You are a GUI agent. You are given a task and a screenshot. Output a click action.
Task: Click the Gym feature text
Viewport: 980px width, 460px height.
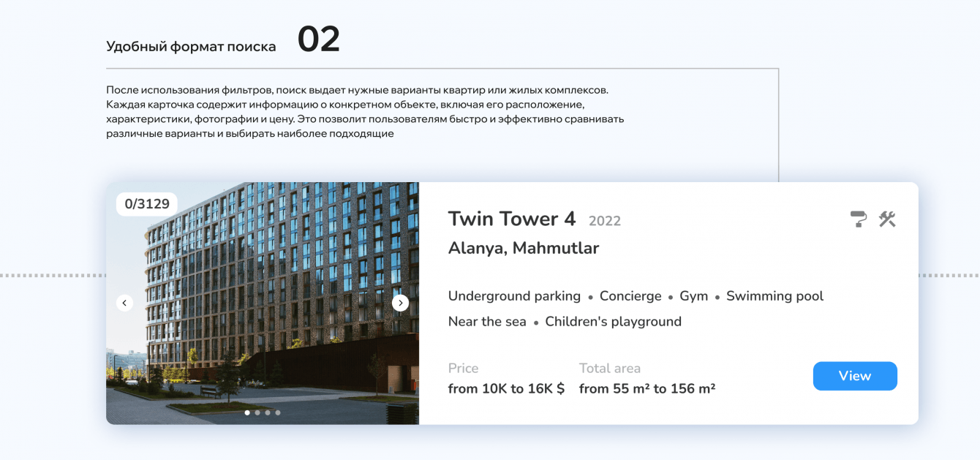coord(694,296)
